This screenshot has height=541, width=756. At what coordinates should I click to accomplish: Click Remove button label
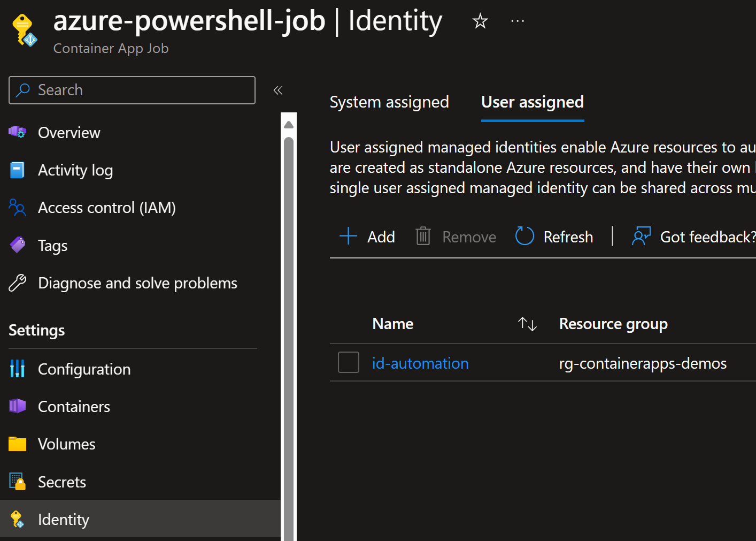[469, 237]
